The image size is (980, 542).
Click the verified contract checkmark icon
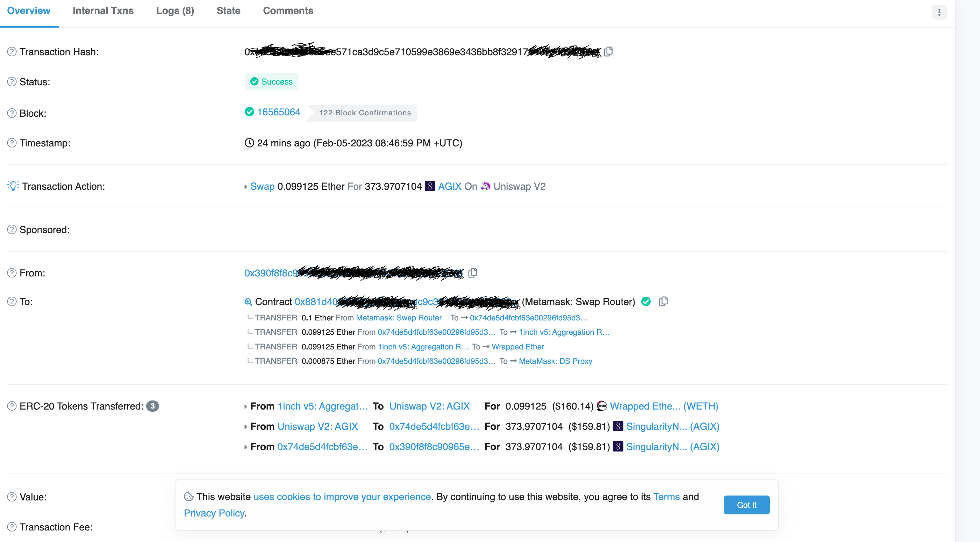646,302
